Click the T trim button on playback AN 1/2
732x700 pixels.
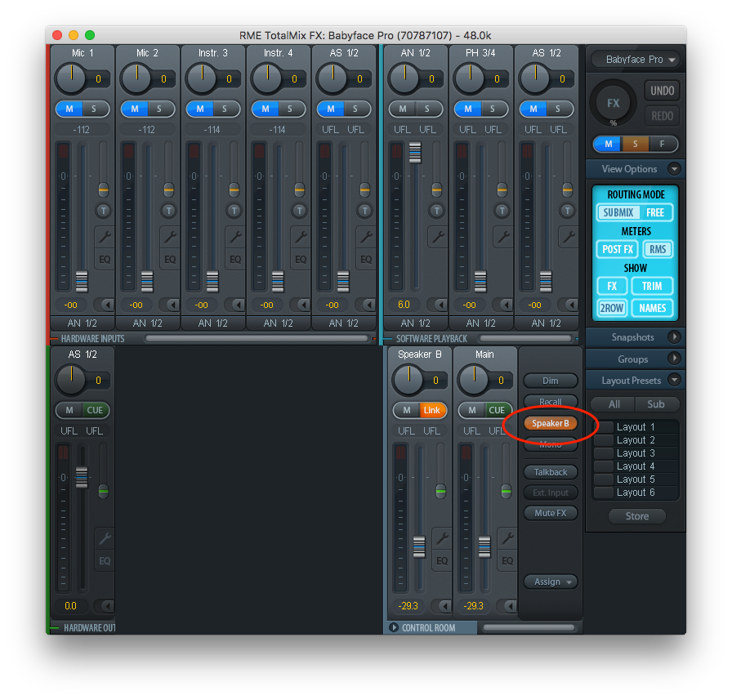436,211
